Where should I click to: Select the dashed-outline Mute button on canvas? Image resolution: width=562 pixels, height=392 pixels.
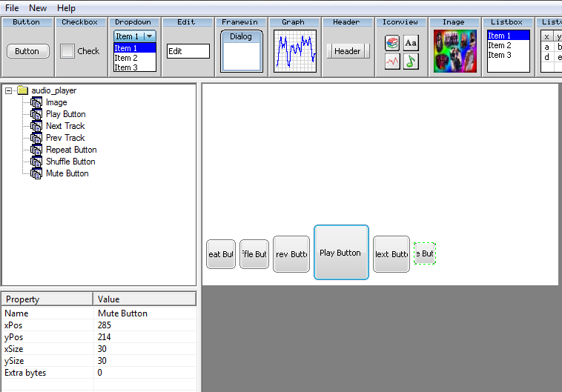[x=425, y=253]
